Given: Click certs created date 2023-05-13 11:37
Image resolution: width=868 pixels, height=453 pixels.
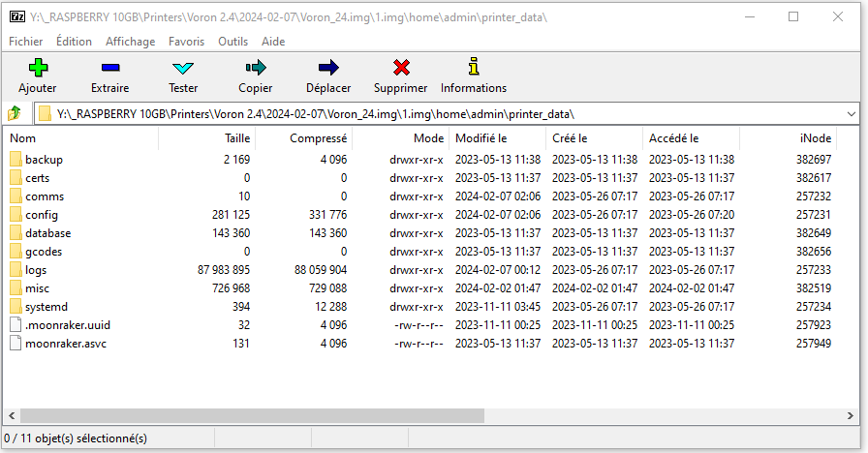Looking at the screenshot, I should click(595, 178).
